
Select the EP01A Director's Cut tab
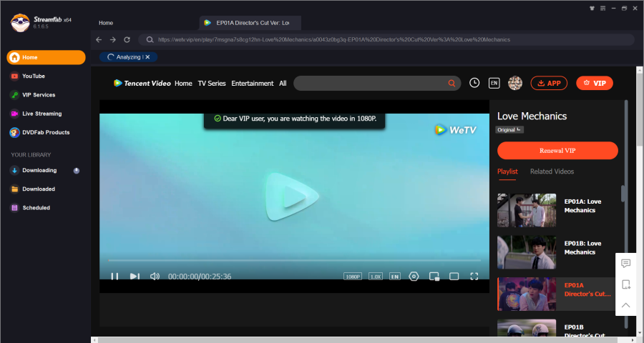tap(250, 23)
